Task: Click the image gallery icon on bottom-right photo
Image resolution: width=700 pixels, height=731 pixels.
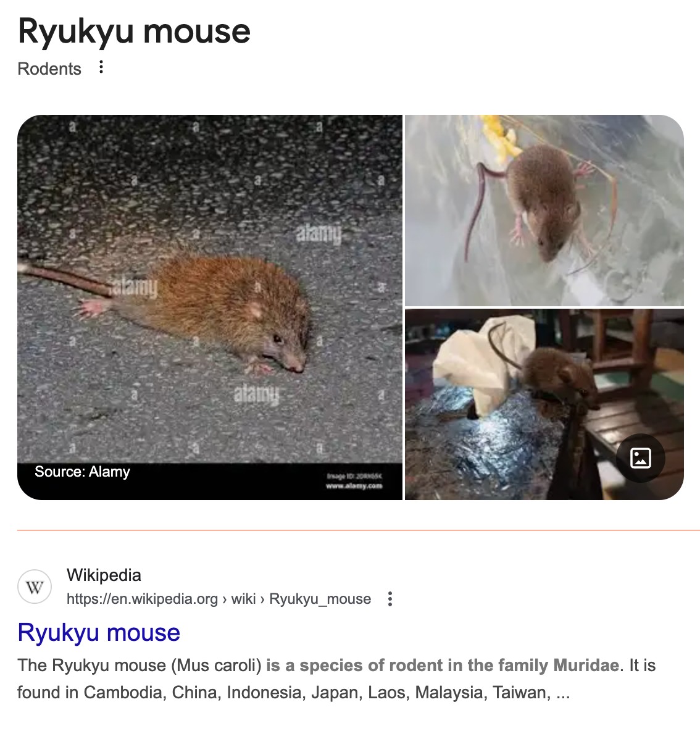Action: (x=640, y=458)
